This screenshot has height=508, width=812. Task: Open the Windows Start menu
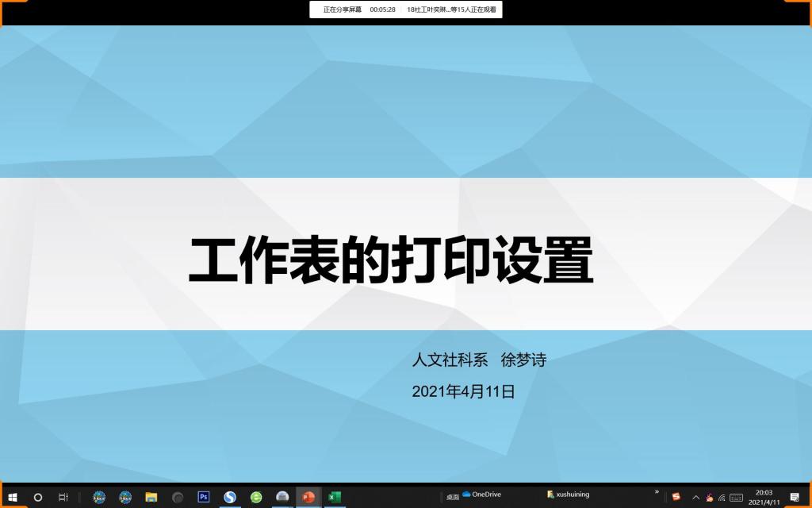click(13, 497)
